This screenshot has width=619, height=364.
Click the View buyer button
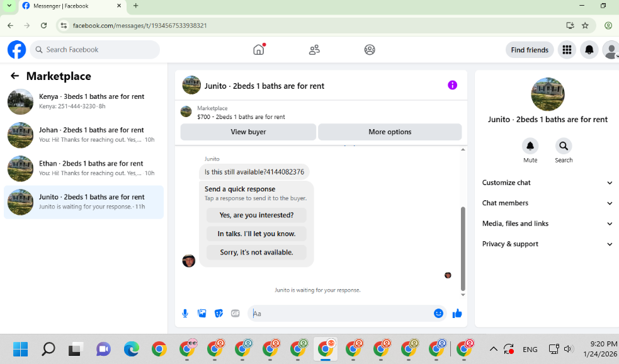[x=248, y=132]
